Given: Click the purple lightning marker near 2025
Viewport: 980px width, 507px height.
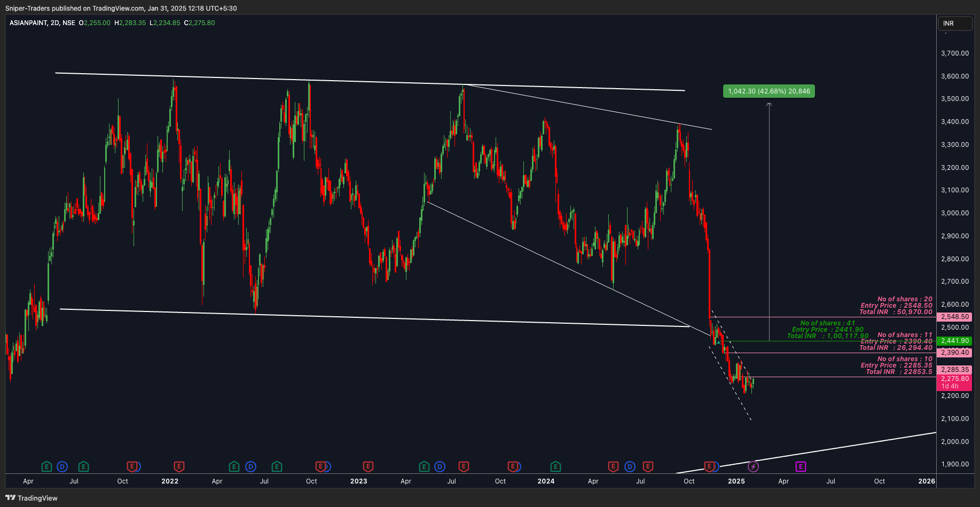Looking at the screenshot, I should click(x=753, y=466).
